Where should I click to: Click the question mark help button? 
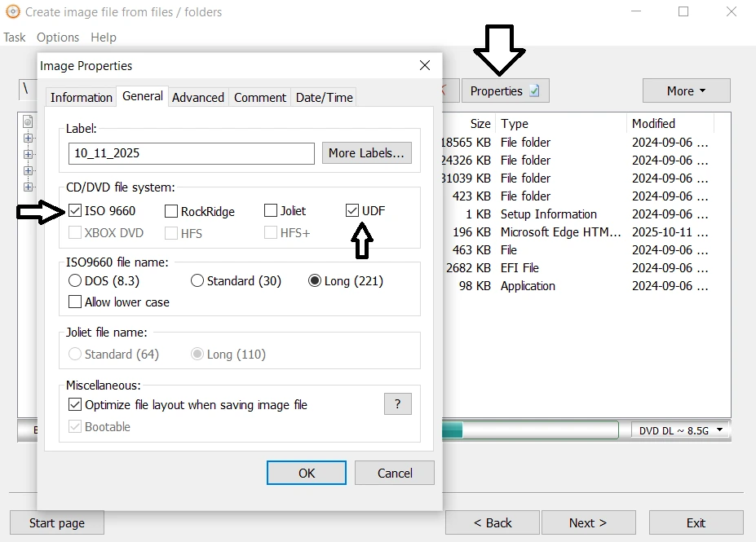tap(397, 404)
